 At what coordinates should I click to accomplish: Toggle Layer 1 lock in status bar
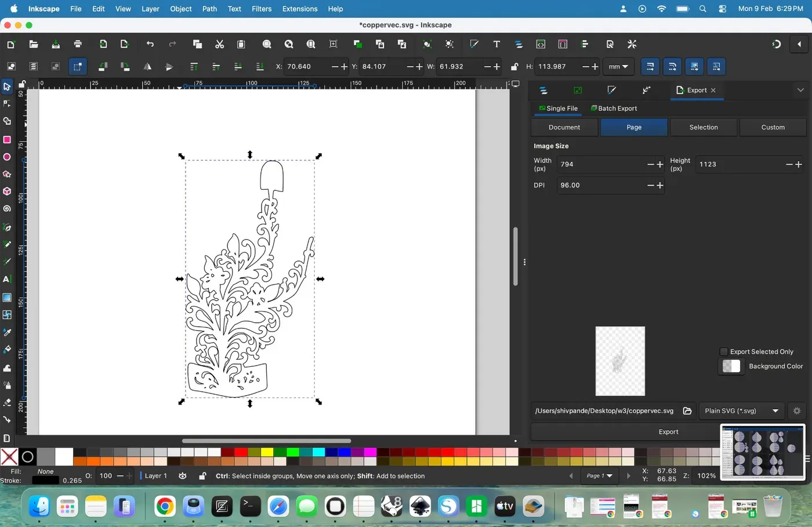pos(202,476)
